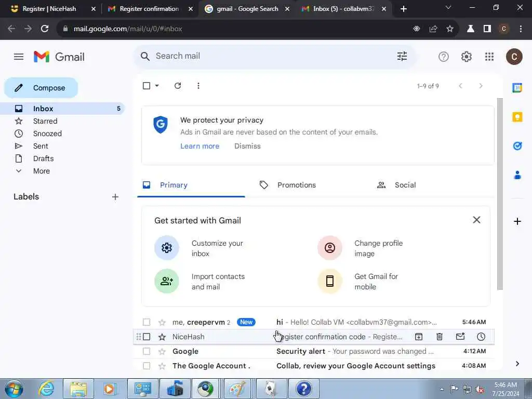Open Chrome three-dot menu

point(521,29)
